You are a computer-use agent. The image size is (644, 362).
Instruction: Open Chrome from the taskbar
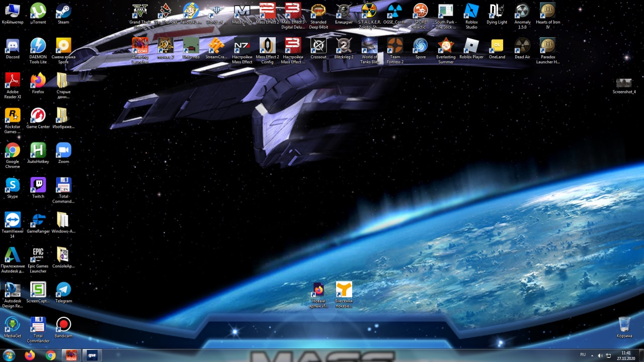(x=50, y=355)
